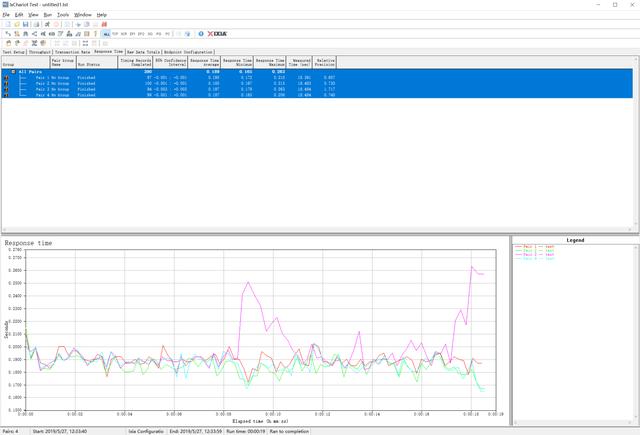Viewport: 640px width, 435px height.
Task: Switch to Endpoint Configuration tab
Action: (x=187, y=51)
